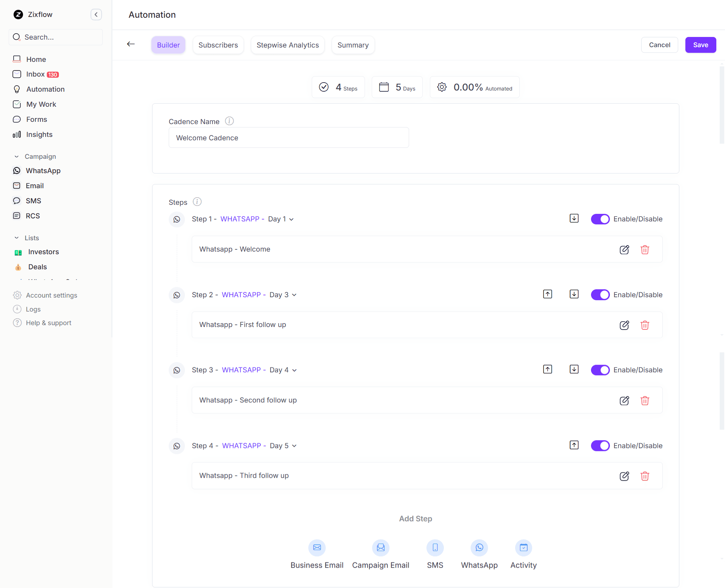Edit the Welcome Cadence name field
The height and width of the screenshot is (588, 725).
coord(289,138)
